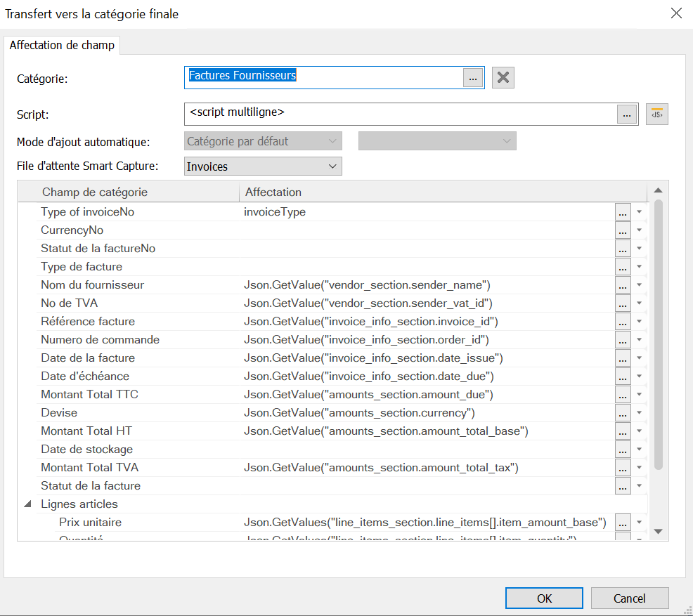Open ellipsis browse for Nom du fournisseur row
693x616 pixels.
point(623,285)
